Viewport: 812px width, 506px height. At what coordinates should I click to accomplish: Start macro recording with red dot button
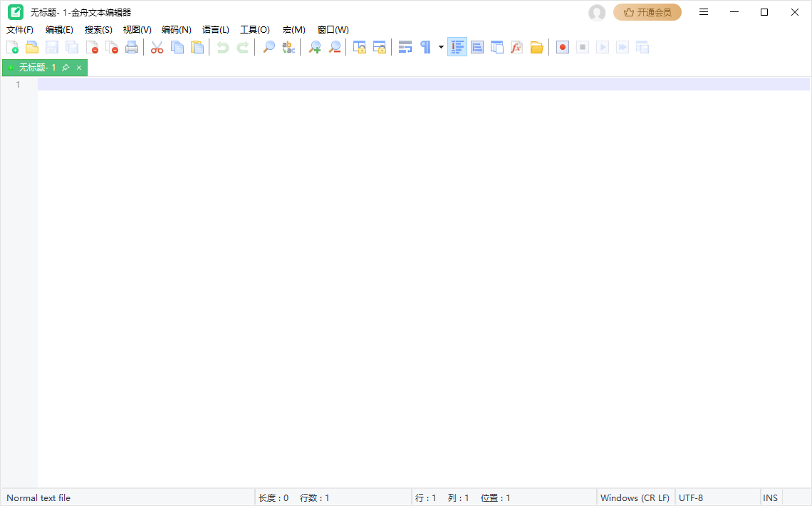tap(563, 47)
